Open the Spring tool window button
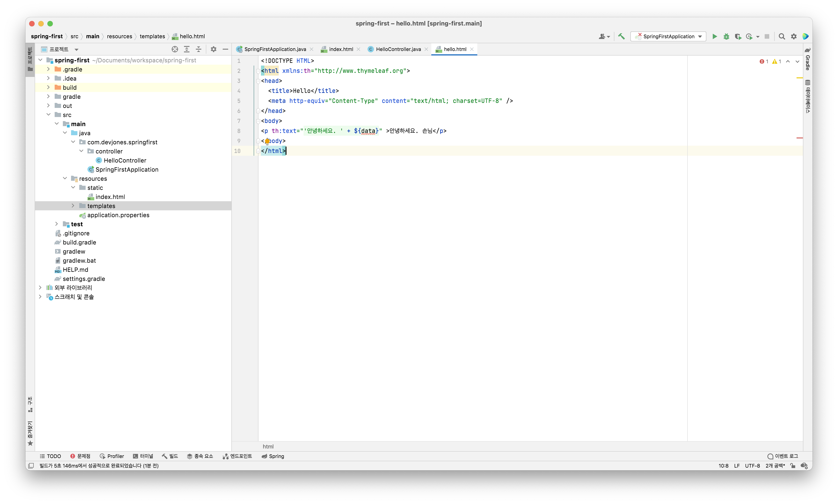Image resolution: width=838 pixels, height=504 pixels. click(273, 456)
